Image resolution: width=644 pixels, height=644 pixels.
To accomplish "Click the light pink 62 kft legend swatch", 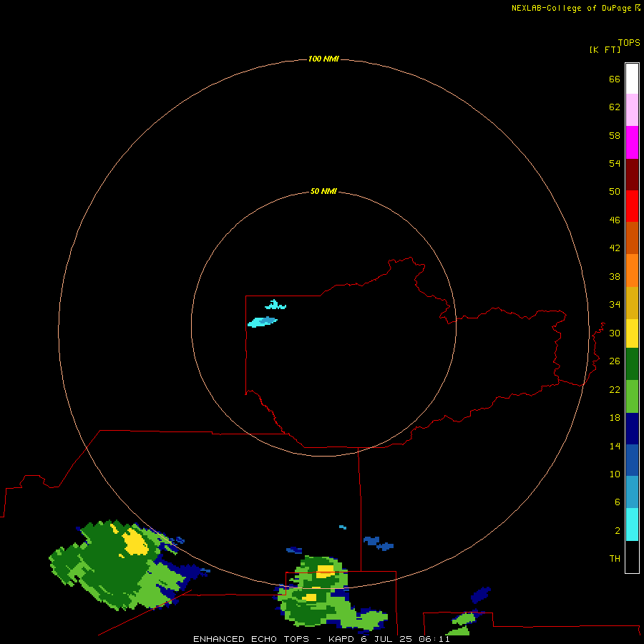I will click(x=632, y=110).
